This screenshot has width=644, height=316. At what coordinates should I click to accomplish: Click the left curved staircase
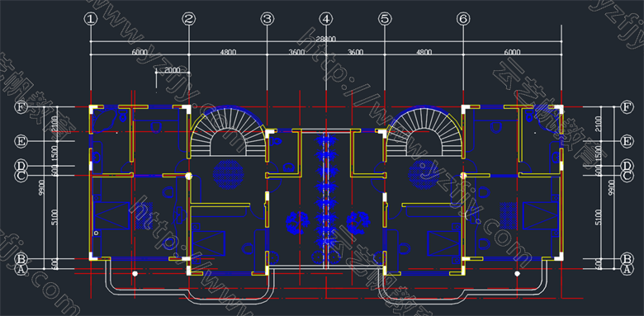click(x=228, y=131)
